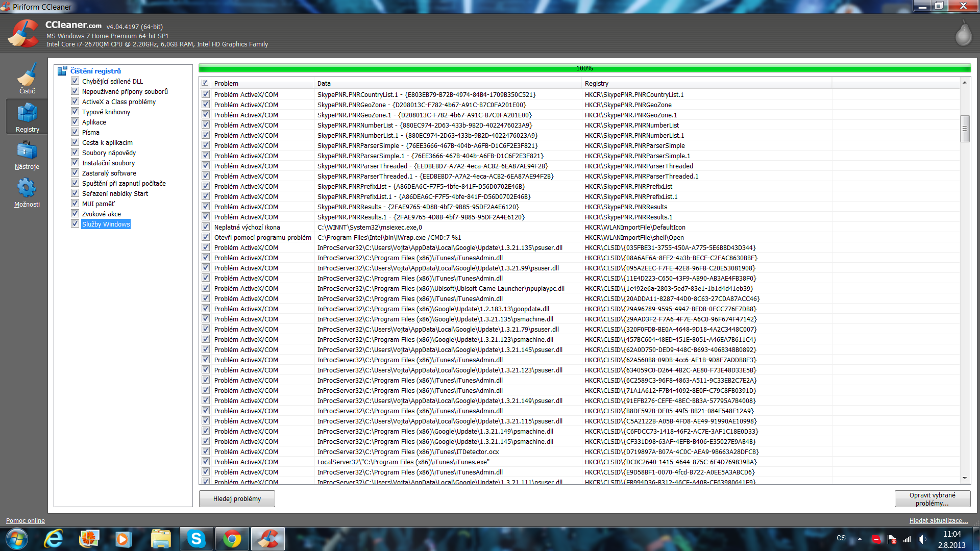The height and width of the screenshot is (551, 980).
Task: Open the volume speaker tray icon
Action: [x=922, y=539]
